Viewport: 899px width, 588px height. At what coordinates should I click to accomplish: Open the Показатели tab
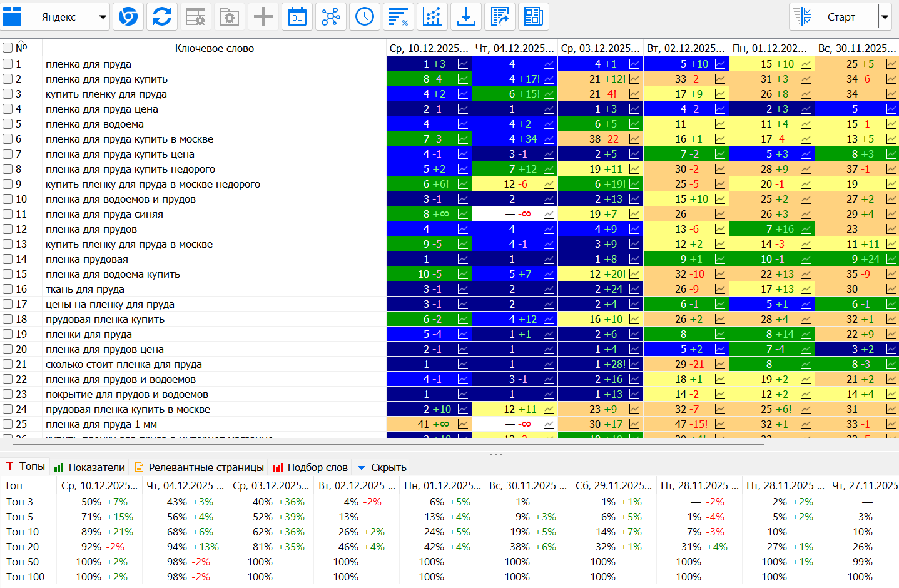click(x=90, y=467)
